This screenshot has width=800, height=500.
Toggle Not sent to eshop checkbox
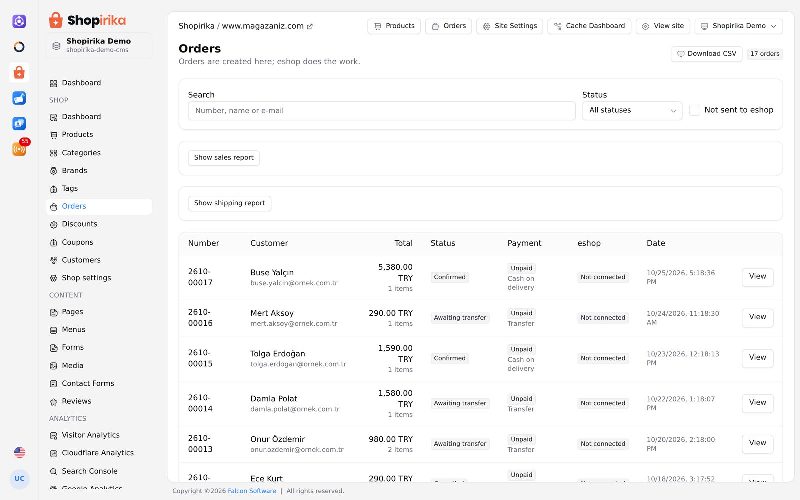coord(694,110)
